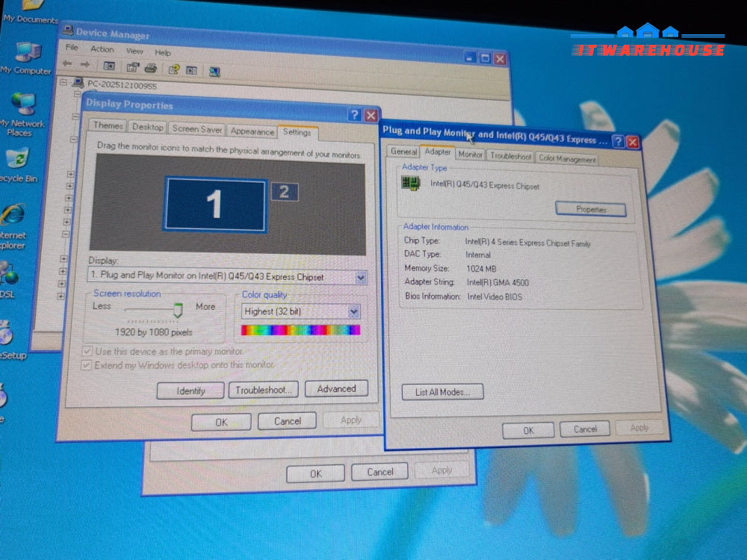This screenshot has width=747, height=560.
Task: Click Cancel in the Plug and Play Monitor dialog
Action: click(x=585, y=429)
